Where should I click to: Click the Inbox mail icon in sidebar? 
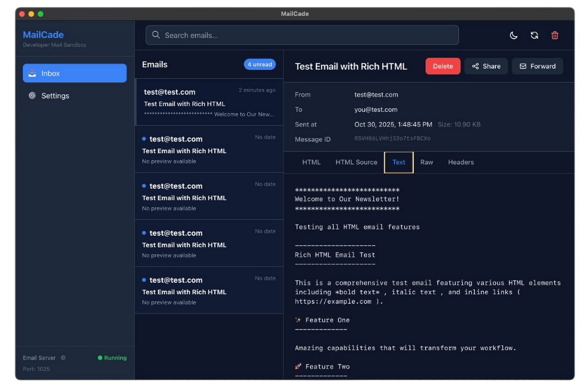coord(31,73)
